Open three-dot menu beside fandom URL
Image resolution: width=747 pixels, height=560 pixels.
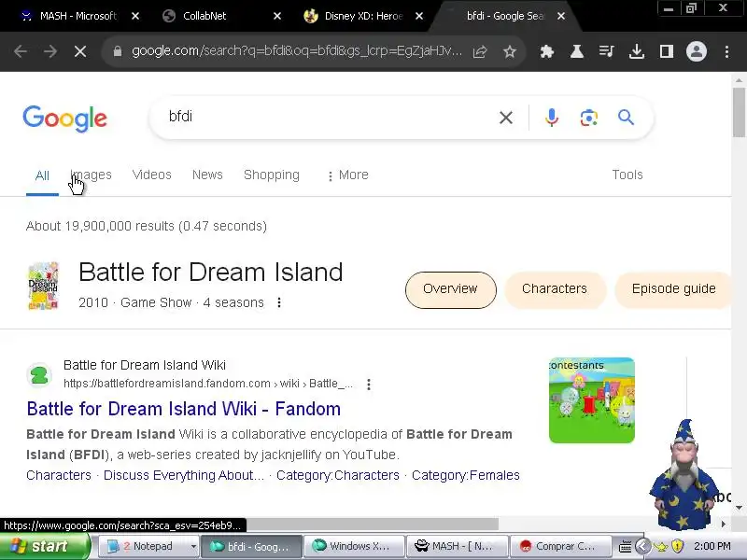click(369, 385)
